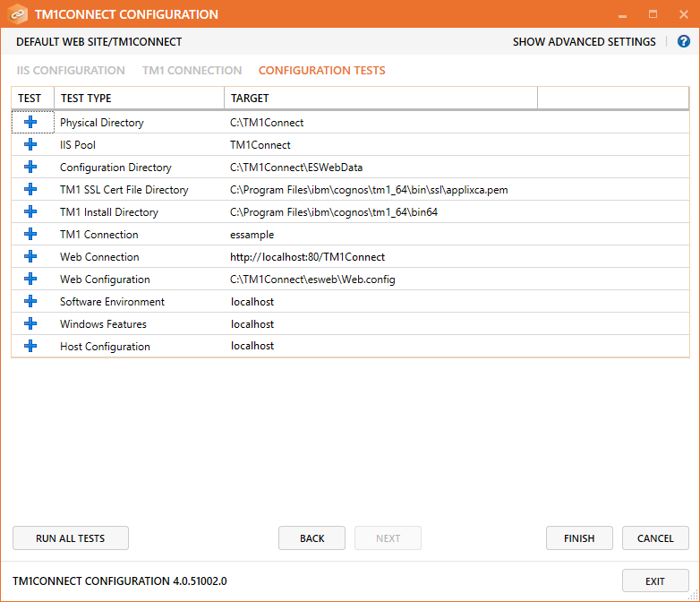Click the C:\TM1Connect target cell
Screen dimensions: 700x602
(x=267, y=123)
